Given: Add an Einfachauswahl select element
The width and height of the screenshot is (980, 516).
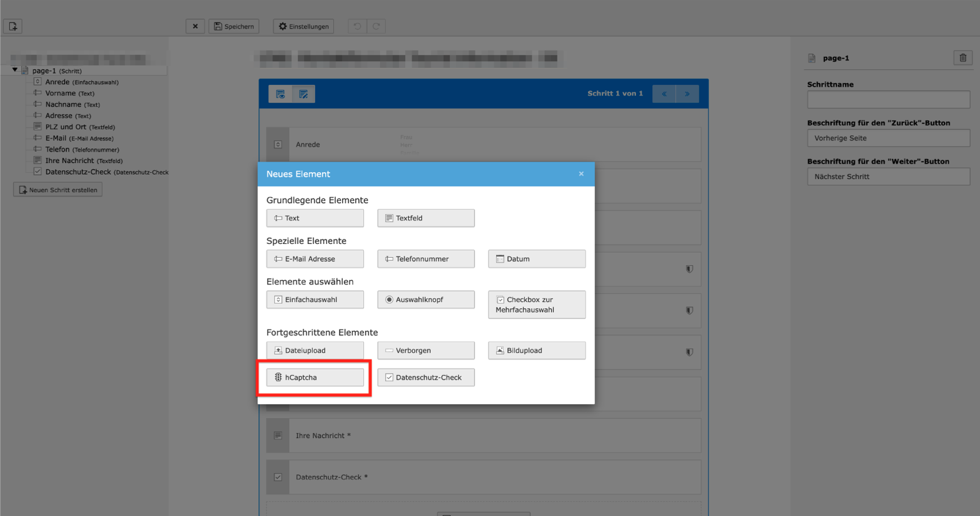Looking at the screenshot, I should (x=315, y=299).
